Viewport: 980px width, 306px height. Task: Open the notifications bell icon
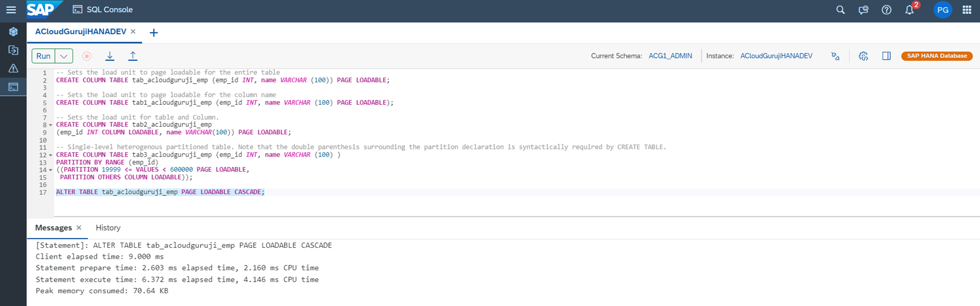pyautogui.click(x=909, y=10)
